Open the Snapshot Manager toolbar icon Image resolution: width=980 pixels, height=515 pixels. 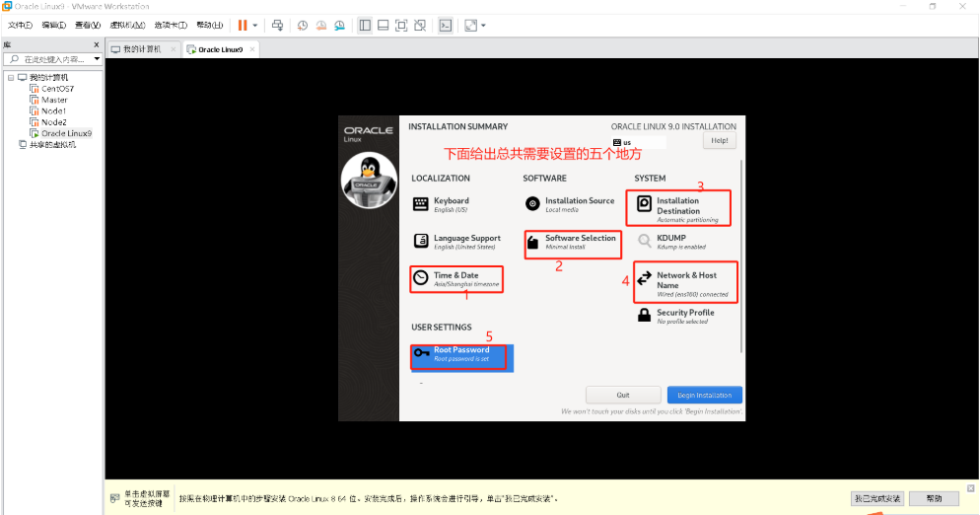(339, 25)
